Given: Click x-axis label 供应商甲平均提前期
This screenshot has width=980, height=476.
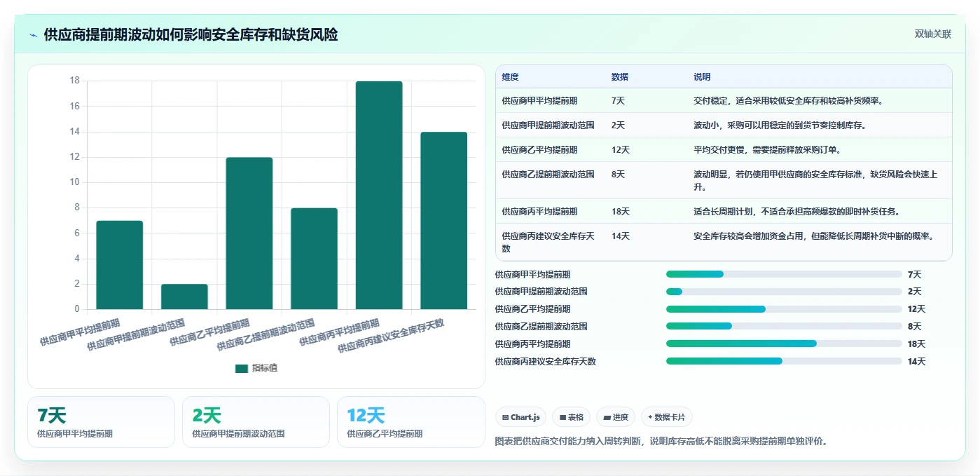Looking at the screenshot, I should [x=80, y=332].
